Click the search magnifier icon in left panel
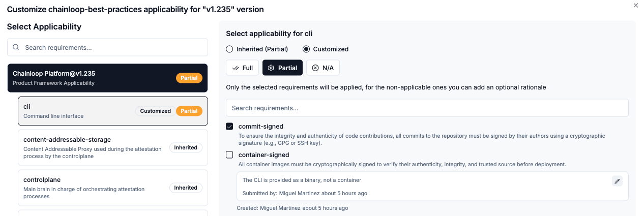This screenshot has height=216, width=644. (x=16, y=47)
